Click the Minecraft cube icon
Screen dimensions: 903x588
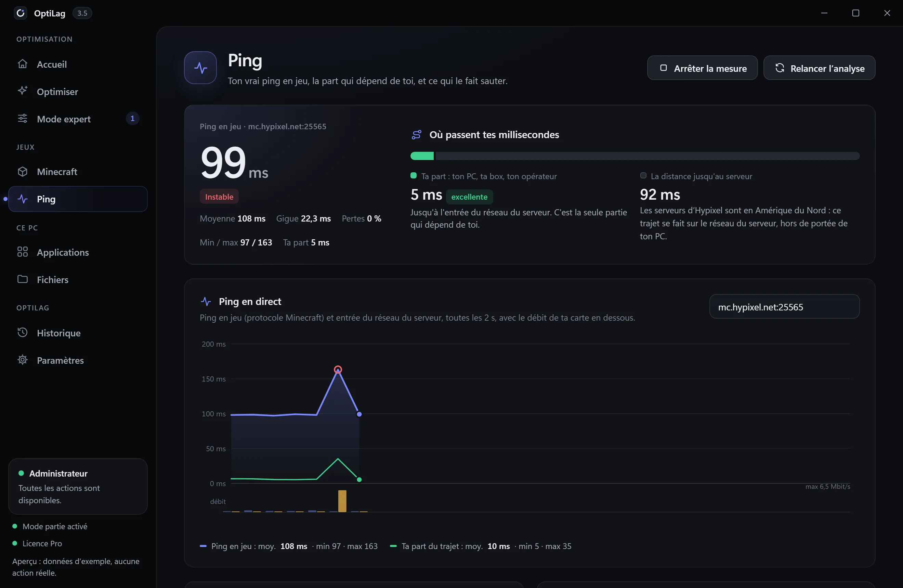(23, 171)
